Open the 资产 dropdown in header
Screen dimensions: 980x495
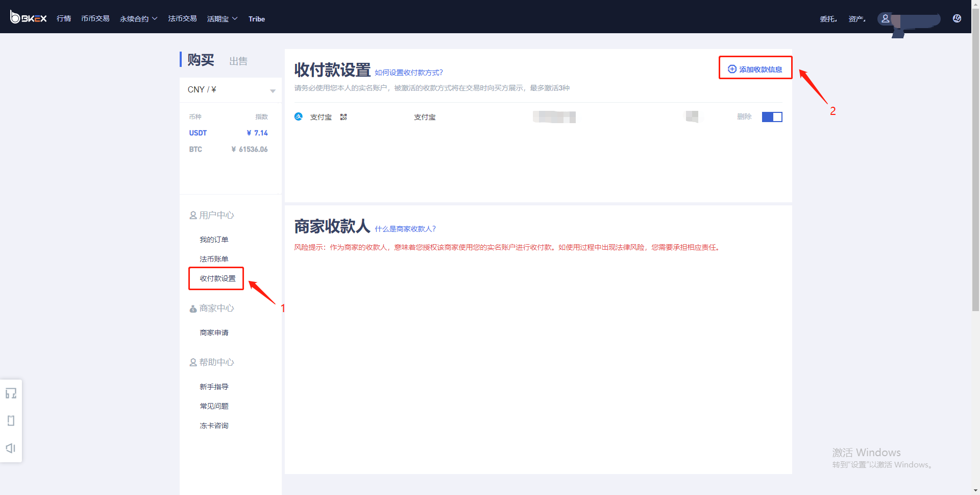pyautogui.click(x=857, y=19)
